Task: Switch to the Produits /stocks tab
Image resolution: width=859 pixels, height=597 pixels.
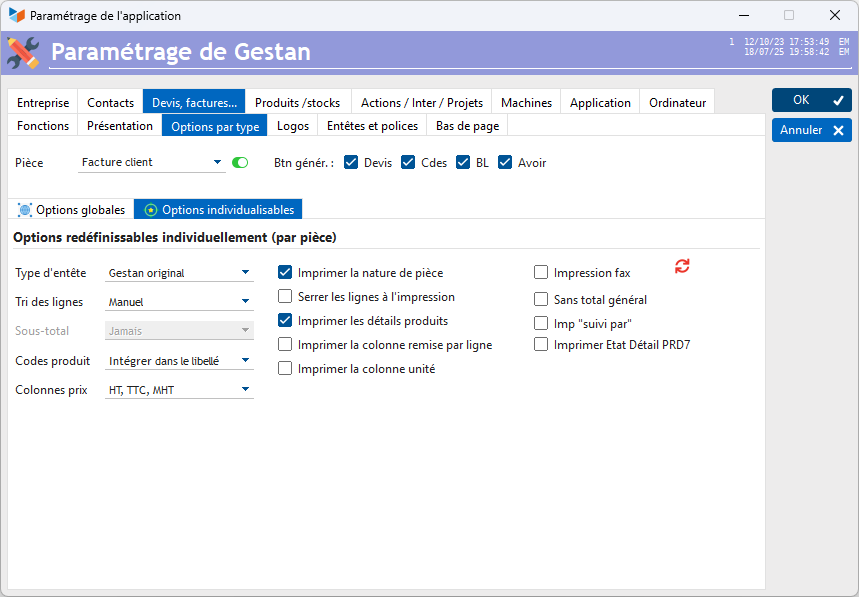Action: (x=297, y=102)
